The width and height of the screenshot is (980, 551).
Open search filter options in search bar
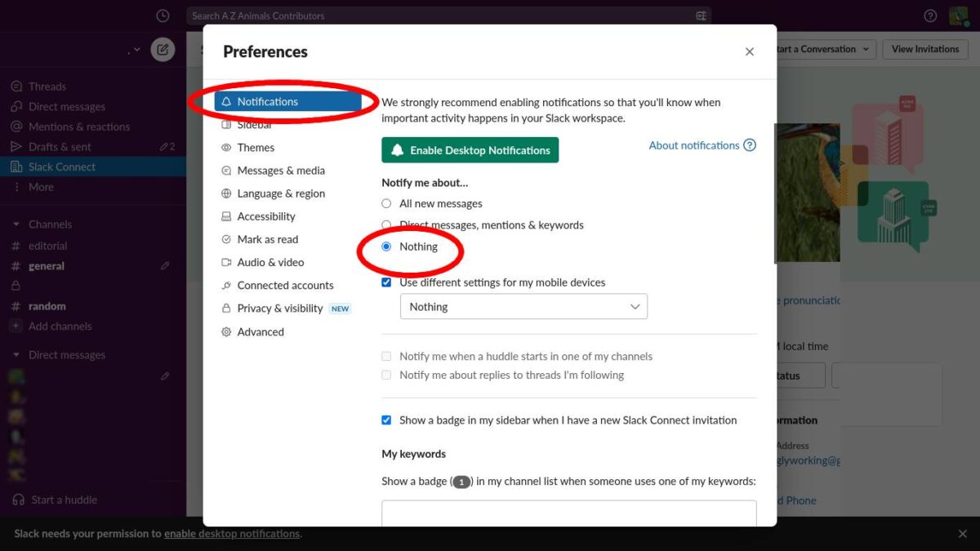[x=701, y=16]
